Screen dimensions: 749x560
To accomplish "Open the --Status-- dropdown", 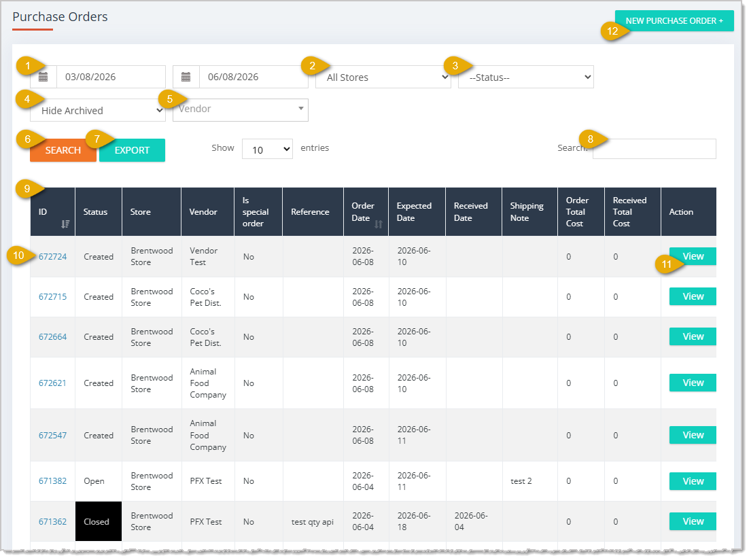I will tap(526, 77).
